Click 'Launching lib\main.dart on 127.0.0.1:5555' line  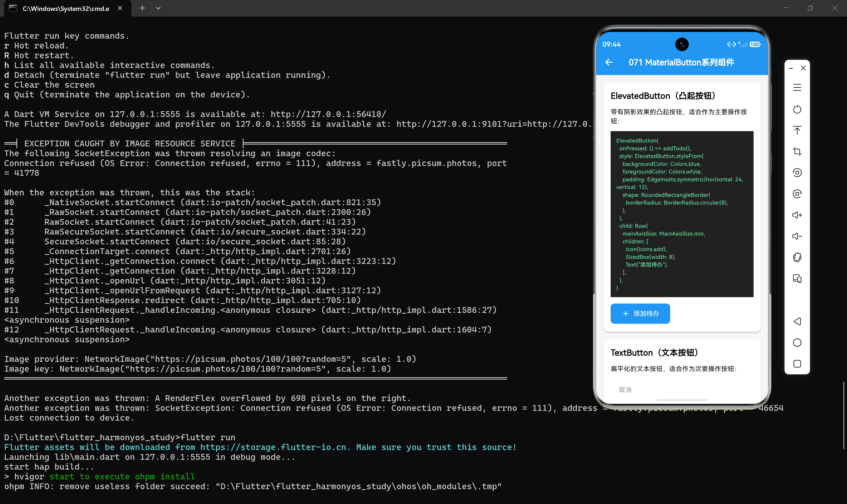pos(150,457)
